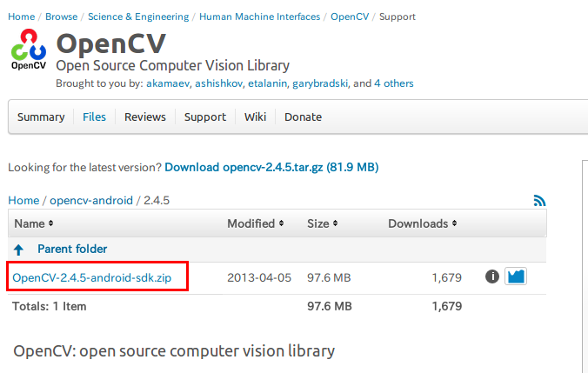Image resolution: width=588 pixels, height=373 pixels.
Task: Click the file info icon
Action: (491, 276)
